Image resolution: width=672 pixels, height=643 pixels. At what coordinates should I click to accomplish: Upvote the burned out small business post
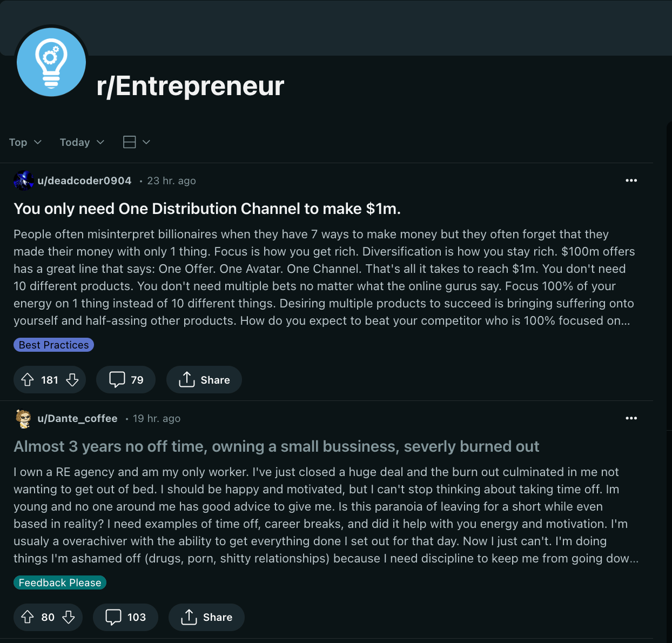[28, 617]
